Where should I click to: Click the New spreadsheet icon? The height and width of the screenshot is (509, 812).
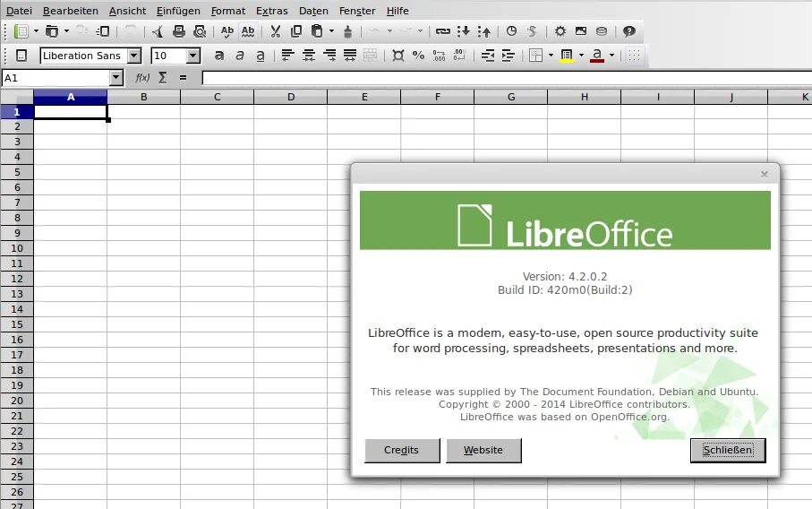[21, 31]
